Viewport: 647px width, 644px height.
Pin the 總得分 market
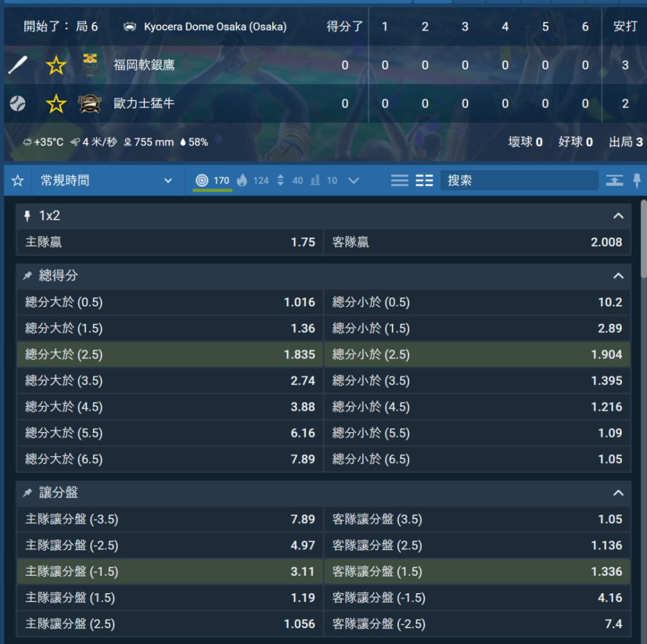click(x=27, y=276)
